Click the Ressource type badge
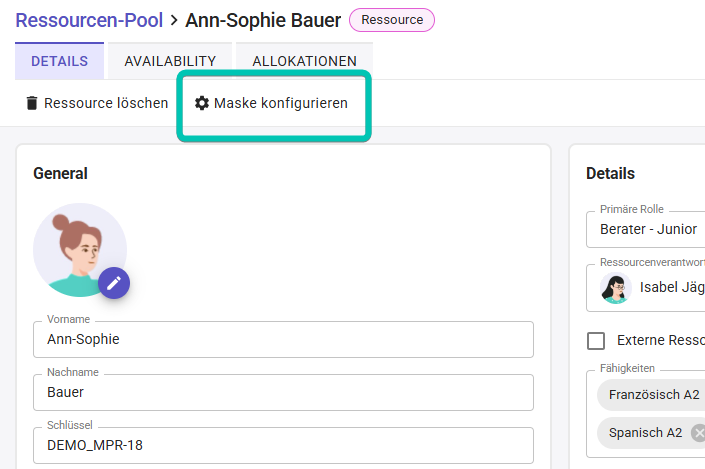This screenshot has width=705, height=469. pyautogui.click(x=392, y=20)
